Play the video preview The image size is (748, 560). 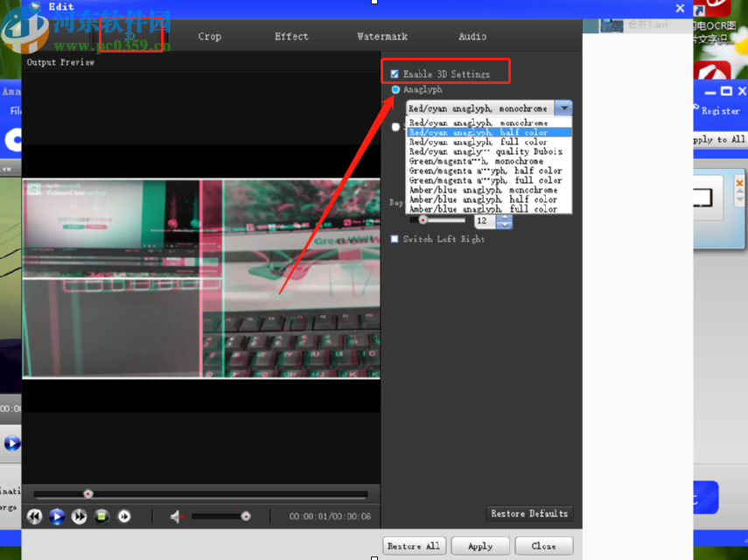57,516
